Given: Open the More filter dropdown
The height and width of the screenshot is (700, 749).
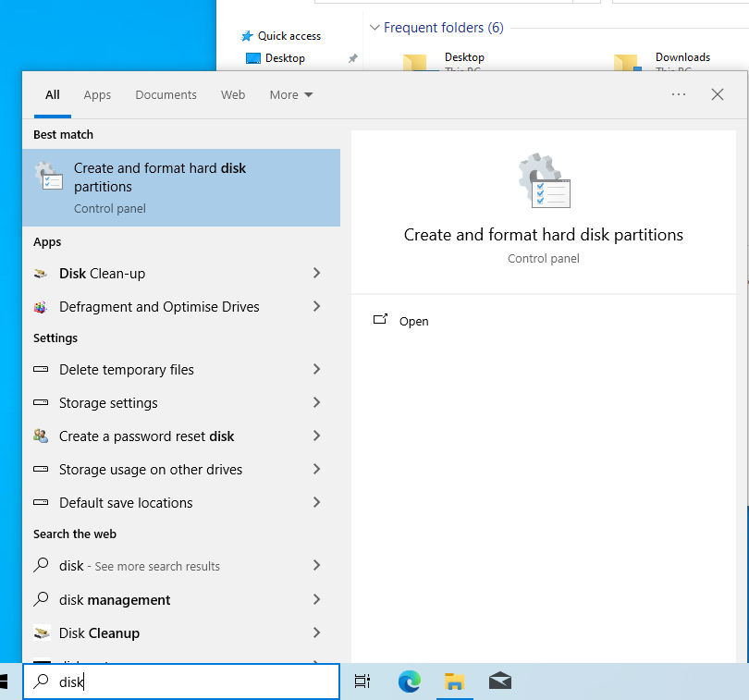Looking at the screenshot, I should pos(291,94).
